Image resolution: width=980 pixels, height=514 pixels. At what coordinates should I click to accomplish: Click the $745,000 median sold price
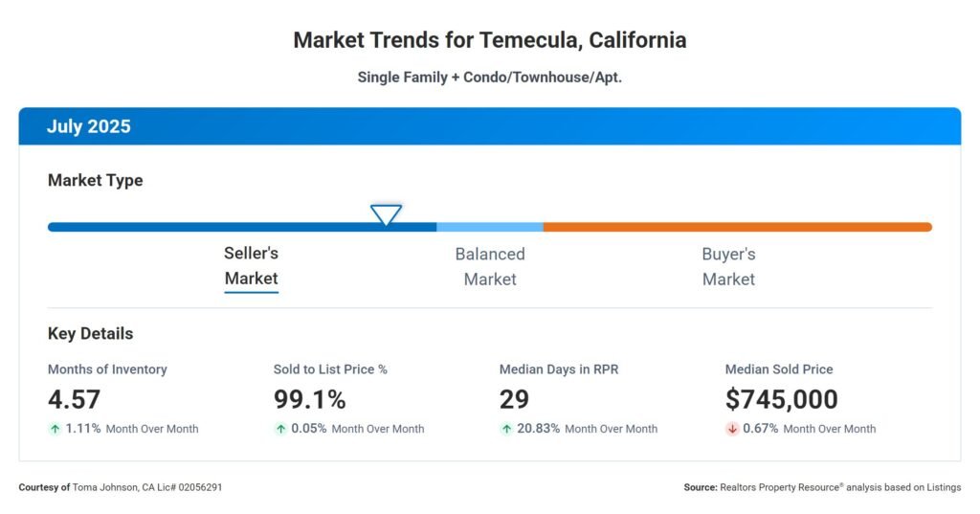pos(781,399)
